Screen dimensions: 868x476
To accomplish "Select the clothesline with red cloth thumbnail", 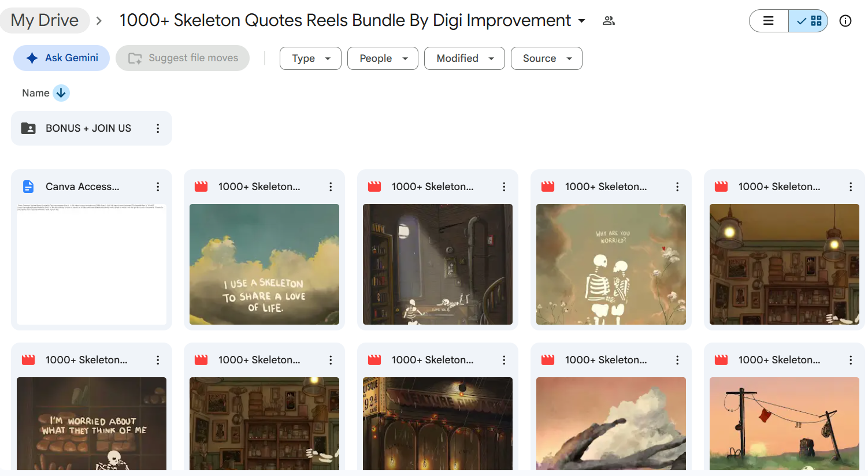I will tap(784, 423).
